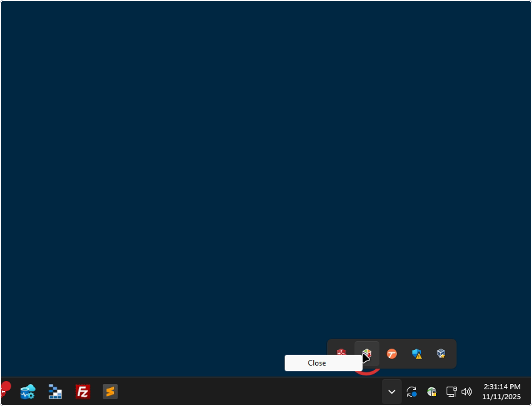
Task: Click the colorful cube tray icon
Action: click(x=367, y=354)
